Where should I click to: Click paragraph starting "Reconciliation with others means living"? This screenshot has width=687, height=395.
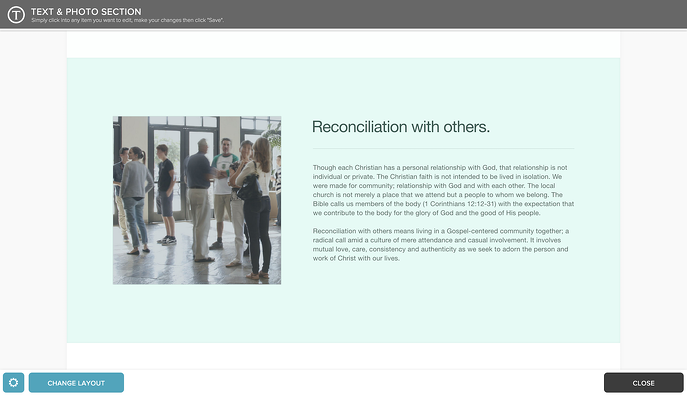pyautogui.click(x=440, y=244)
